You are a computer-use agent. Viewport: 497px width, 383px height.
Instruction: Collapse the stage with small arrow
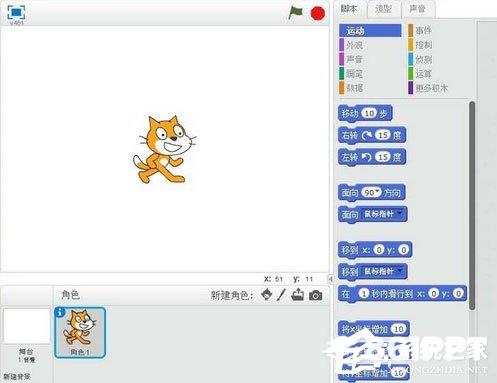pyautogui.click(x=331, y=279)
